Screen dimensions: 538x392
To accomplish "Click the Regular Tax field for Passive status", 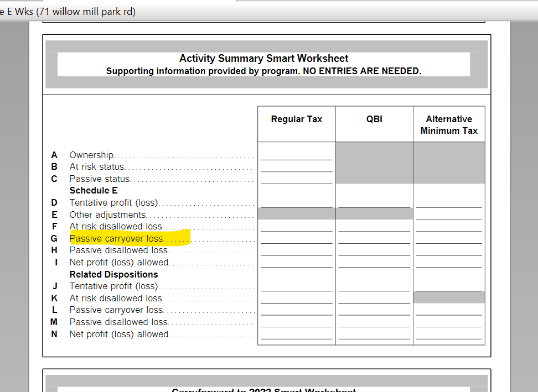I will (297, 178).
